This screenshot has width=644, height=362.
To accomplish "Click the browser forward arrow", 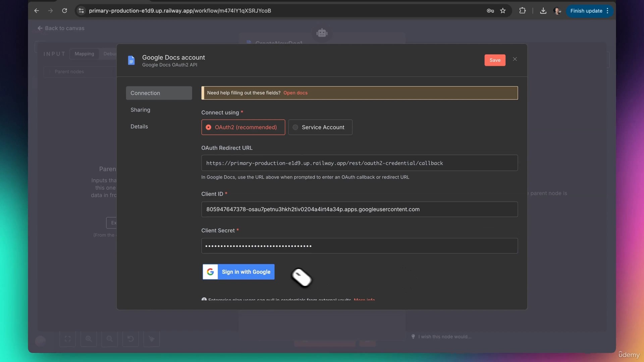I will [x=50, y=11].
